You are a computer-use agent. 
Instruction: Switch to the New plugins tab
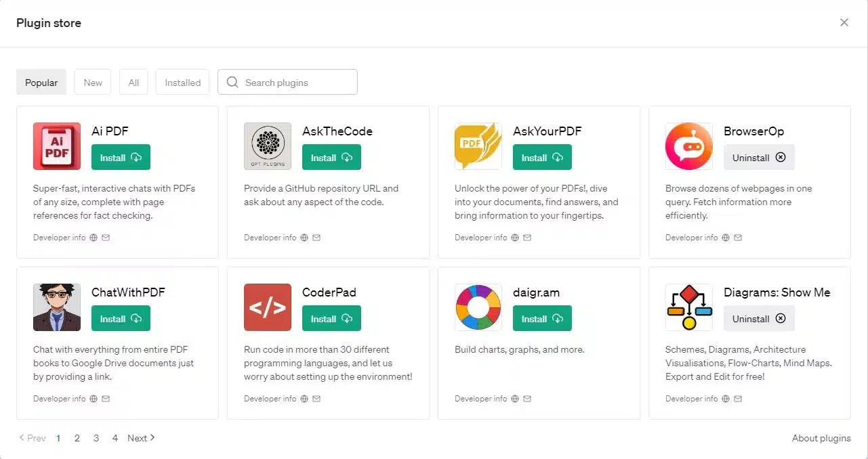point(93,82)
